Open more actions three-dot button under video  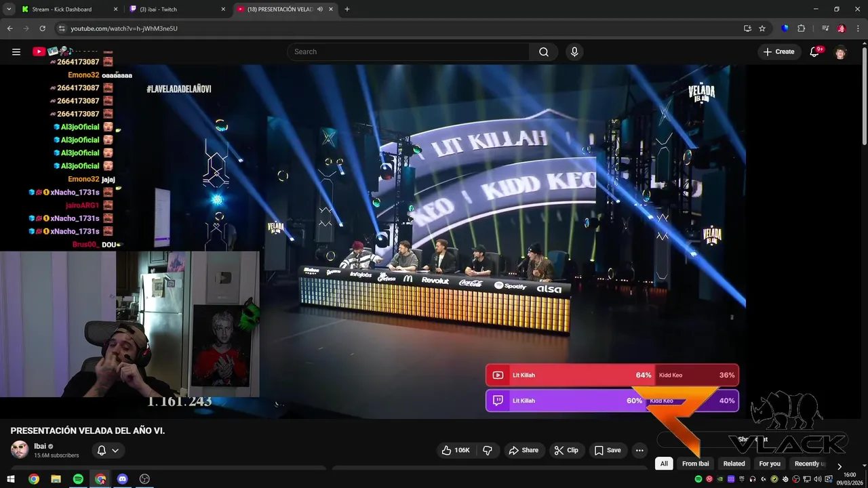(639, 450)
